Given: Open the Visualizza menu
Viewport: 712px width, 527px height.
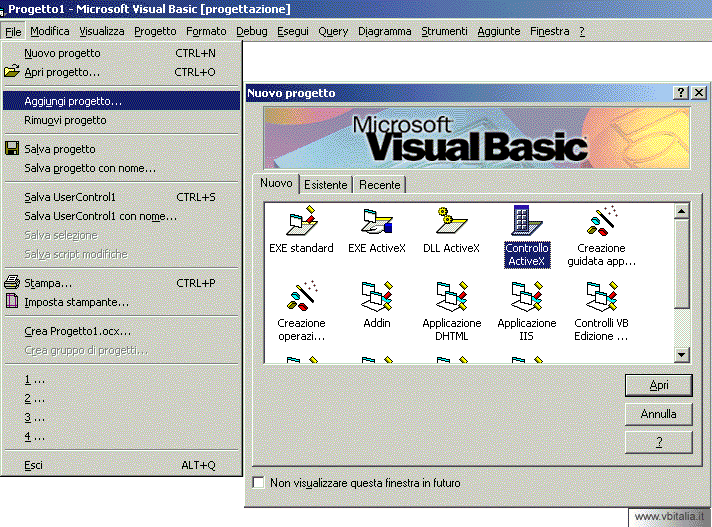Looking at the screenshot, I should (x=102, y=31).
